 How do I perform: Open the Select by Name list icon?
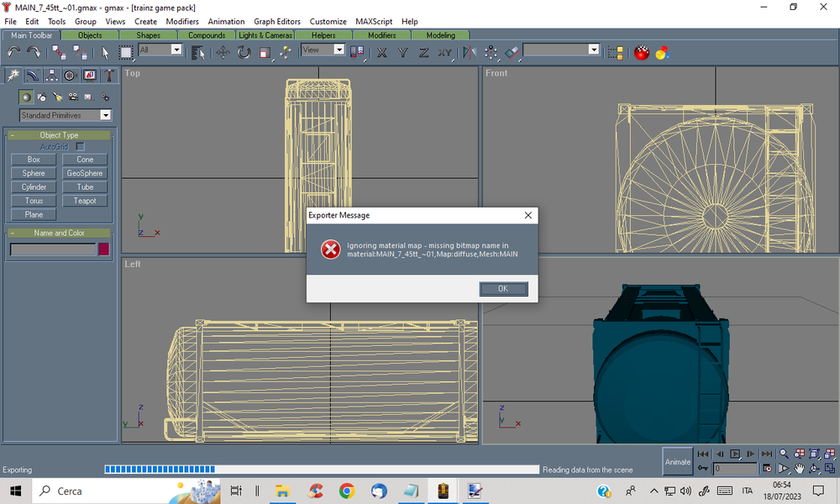tap(198, 52)
